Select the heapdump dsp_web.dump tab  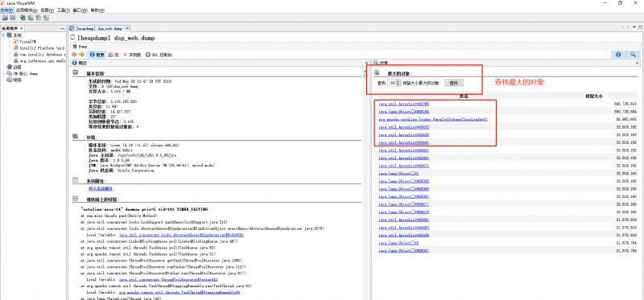point(98,28)
